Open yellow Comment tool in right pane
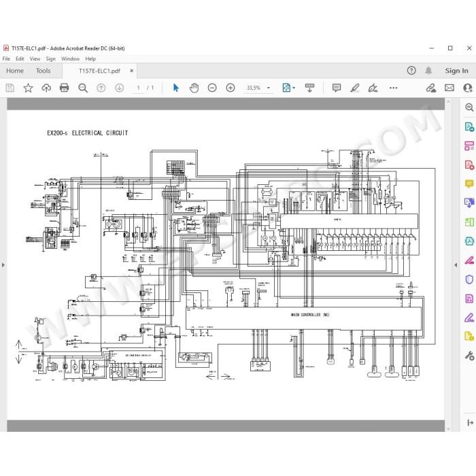The width and height of the screenshot is (476, 476). [469, 184]
